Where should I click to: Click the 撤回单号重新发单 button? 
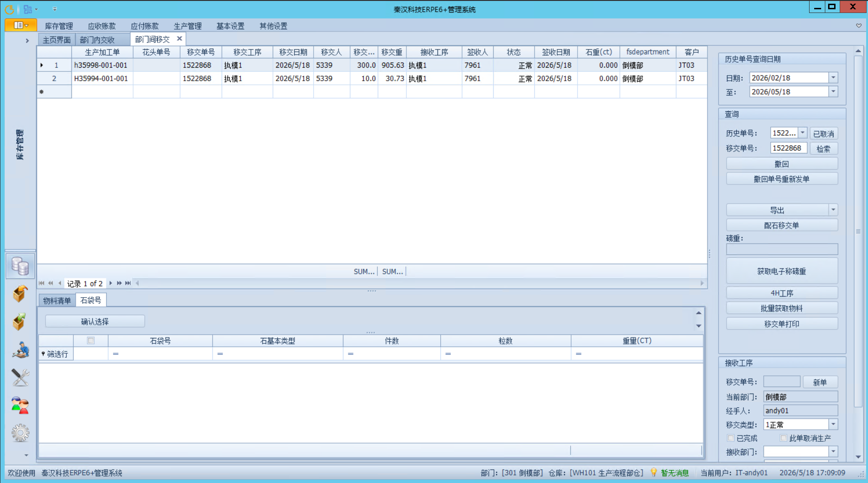click(782, 179)
